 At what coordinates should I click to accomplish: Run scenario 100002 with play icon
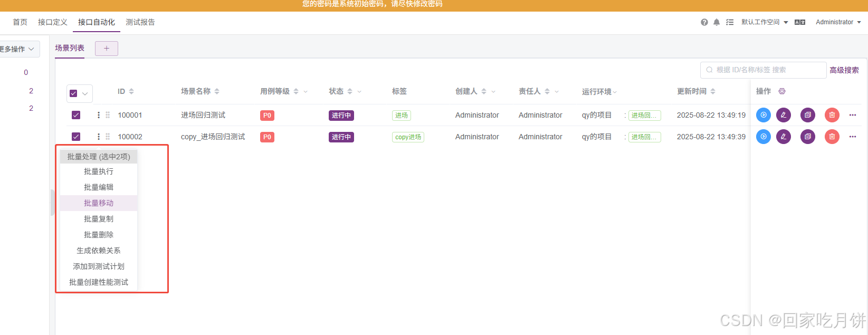(764, 137)
